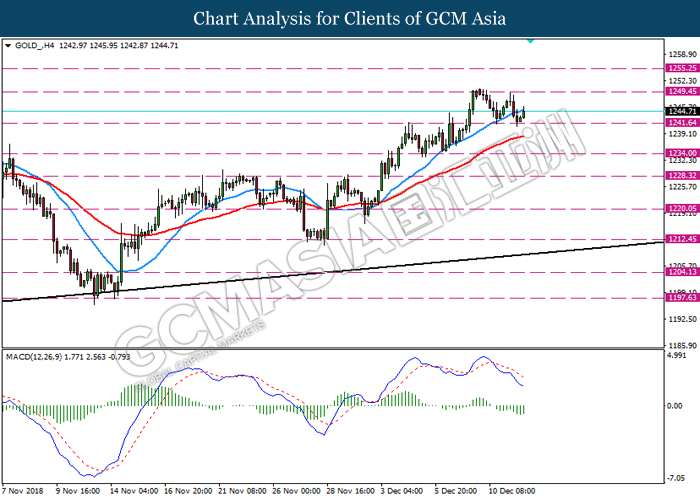Click the 1192.50 price scale value
The width and height of the screenshot is (700, 500).
pyautogui.click(x=682, y=319)
